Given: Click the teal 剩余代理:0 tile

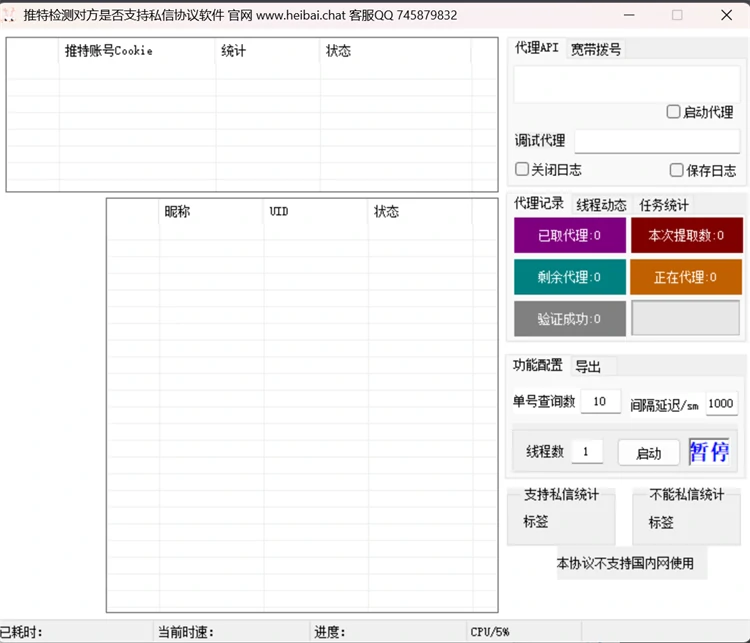Looking at the screenshot, I should coord(570,277).
